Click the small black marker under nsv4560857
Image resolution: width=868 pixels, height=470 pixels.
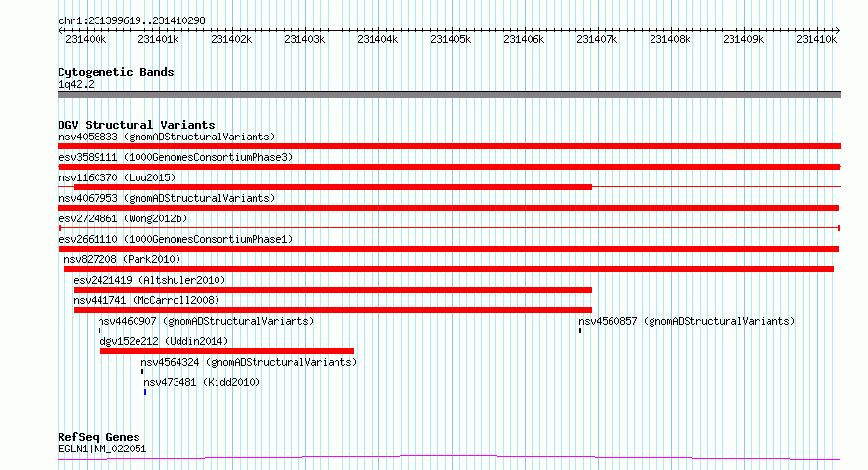click(x=580, y=331)
